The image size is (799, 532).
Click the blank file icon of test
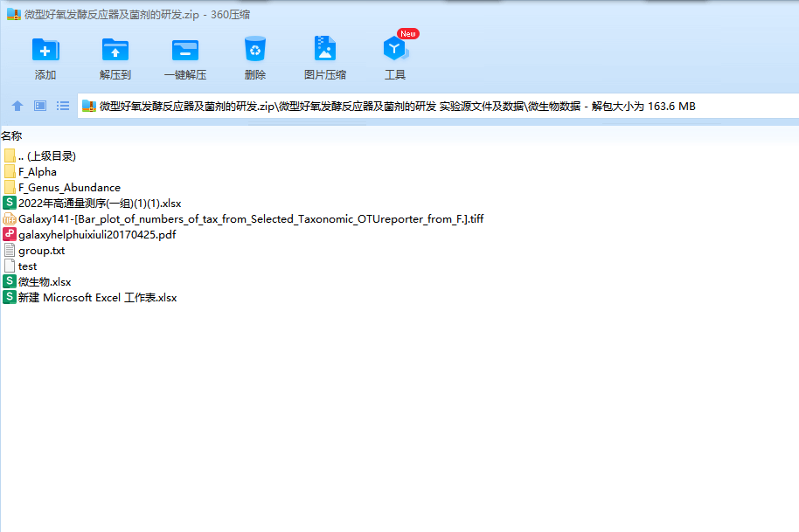point(9,266)
